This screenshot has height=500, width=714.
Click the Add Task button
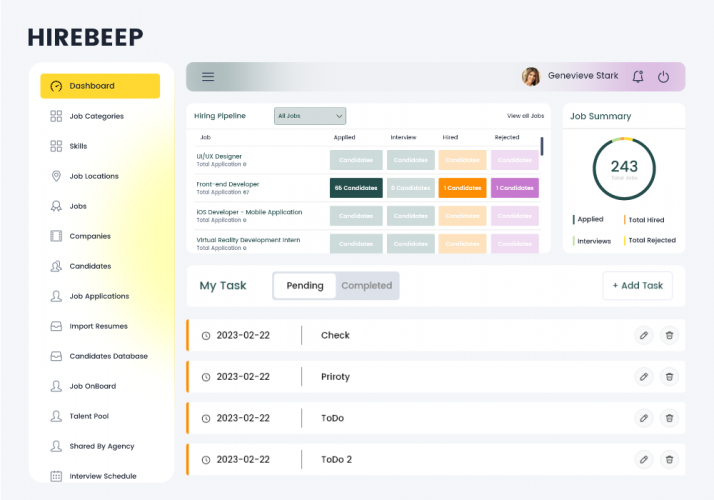638,286
